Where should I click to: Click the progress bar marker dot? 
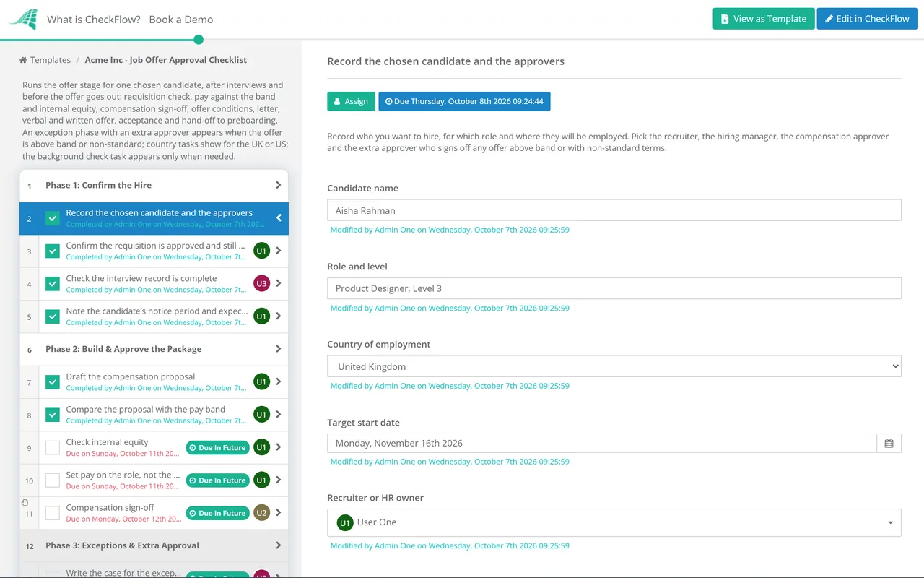point(199,40)
